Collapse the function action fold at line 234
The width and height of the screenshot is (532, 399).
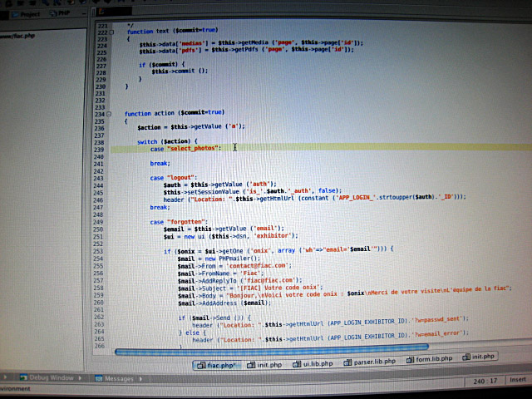(109, 114)
